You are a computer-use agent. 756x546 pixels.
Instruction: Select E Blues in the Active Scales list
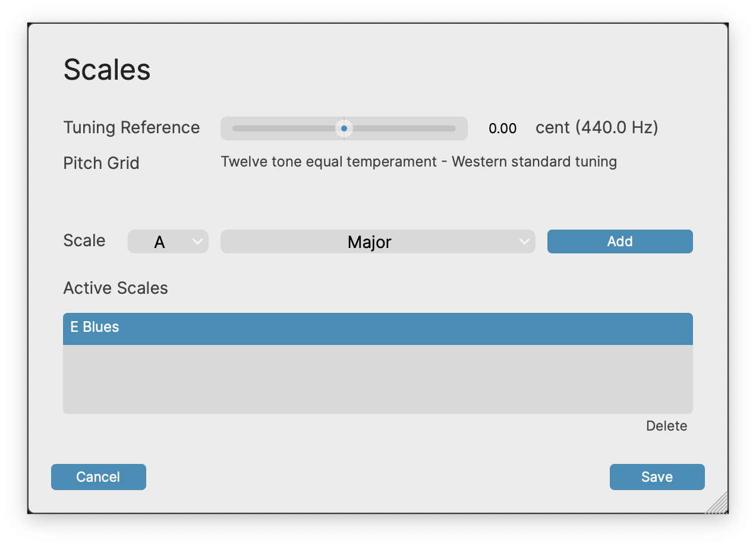[x=377, y=328]
